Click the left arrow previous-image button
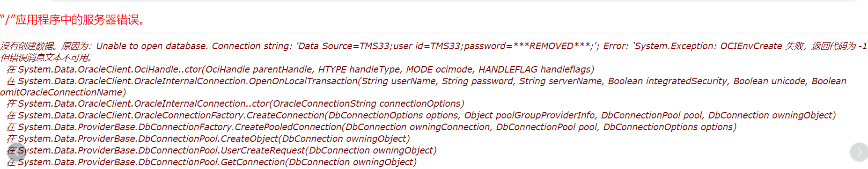This screenshot has width=868, height=169. (x=15, y=152)
